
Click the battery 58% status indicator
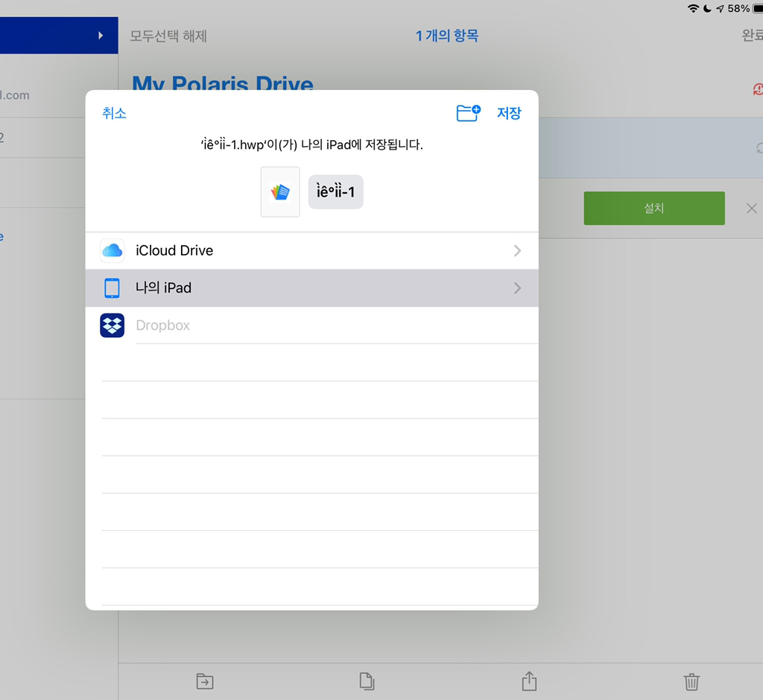point(744,9)
